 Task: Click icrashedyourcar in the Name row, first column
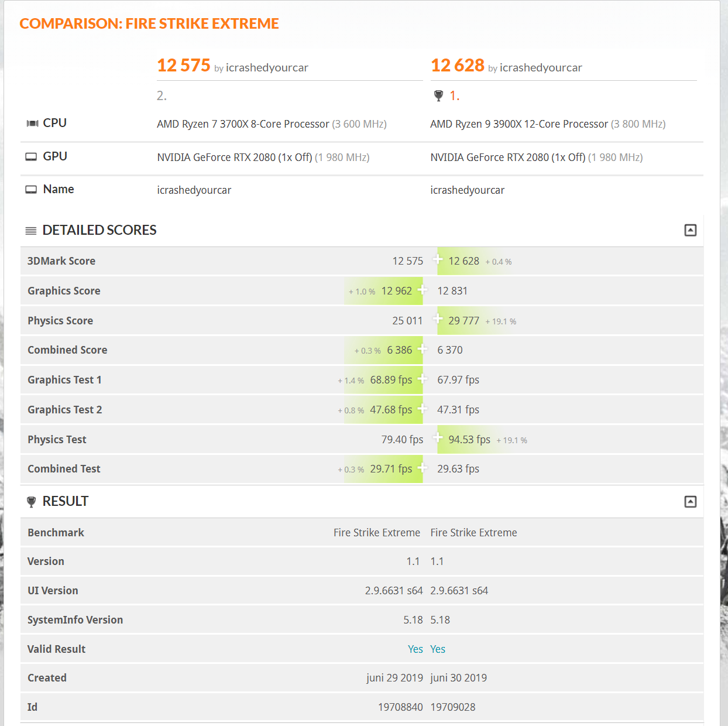[x=194, y=190]
